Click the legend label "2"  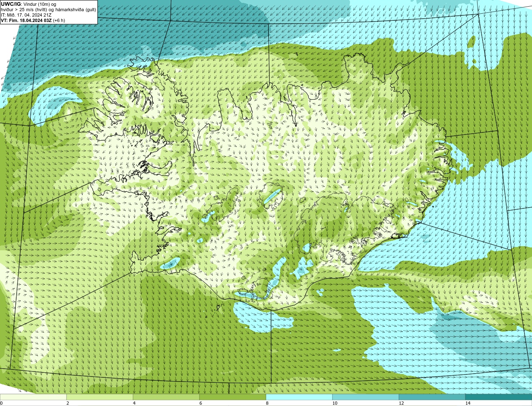click(67, 403)
